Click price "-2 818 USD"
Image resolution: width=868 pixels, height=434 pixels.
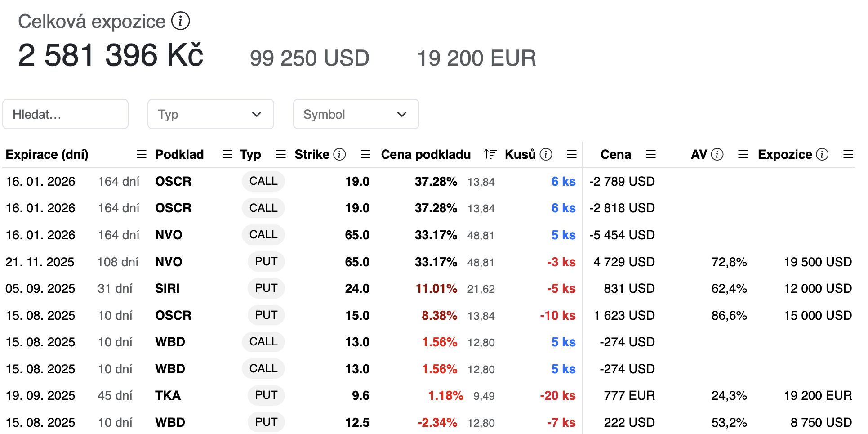click(x=622, y=208)
